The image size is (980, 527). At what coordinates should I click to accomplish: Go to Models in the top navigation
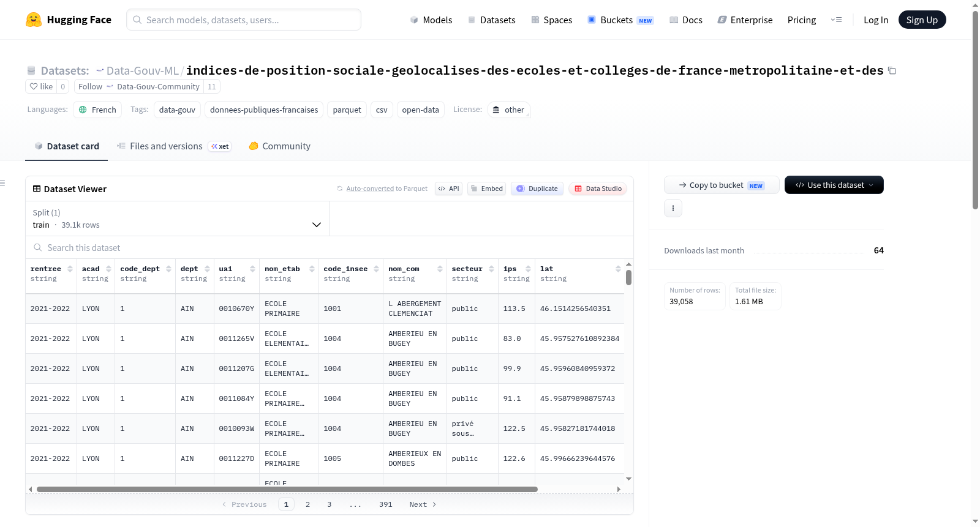click(x=431, y=20)
